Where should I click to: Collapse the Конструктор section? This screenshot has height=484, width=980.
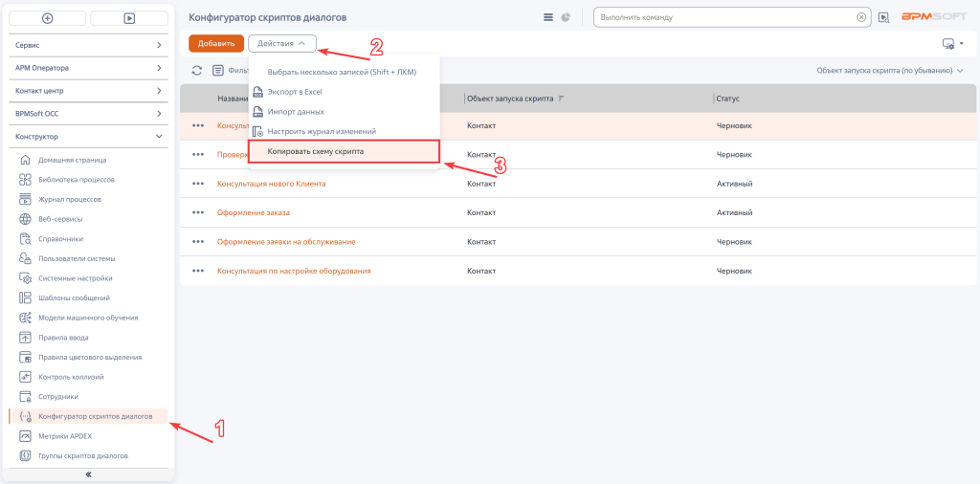[88, 137]
